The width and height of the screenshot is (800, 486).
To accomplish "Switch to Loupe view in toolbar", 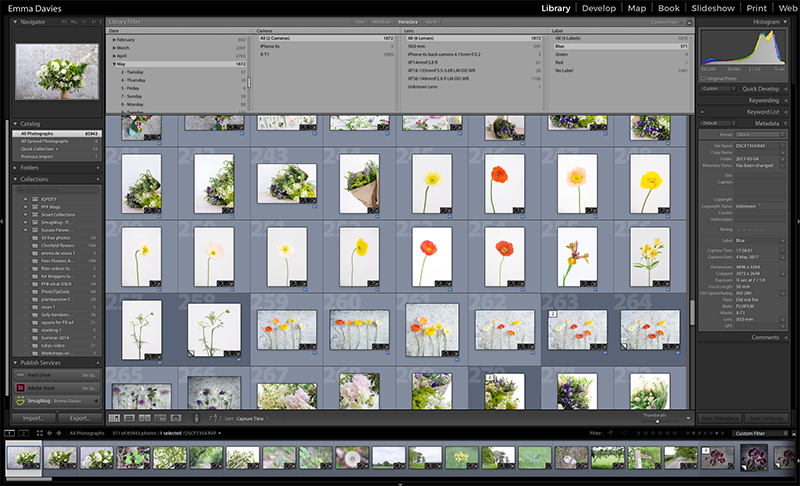I will coord(130,418).
